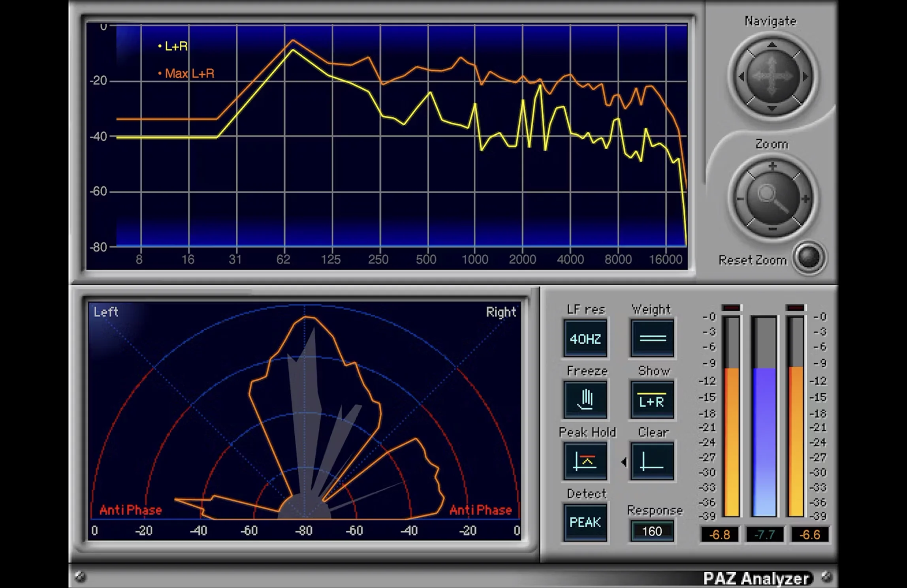Image resolution: width=907 pixels, height=588 pixels.
Task: Zoom in horizontally with the right plus
Action: pos(806,199)
